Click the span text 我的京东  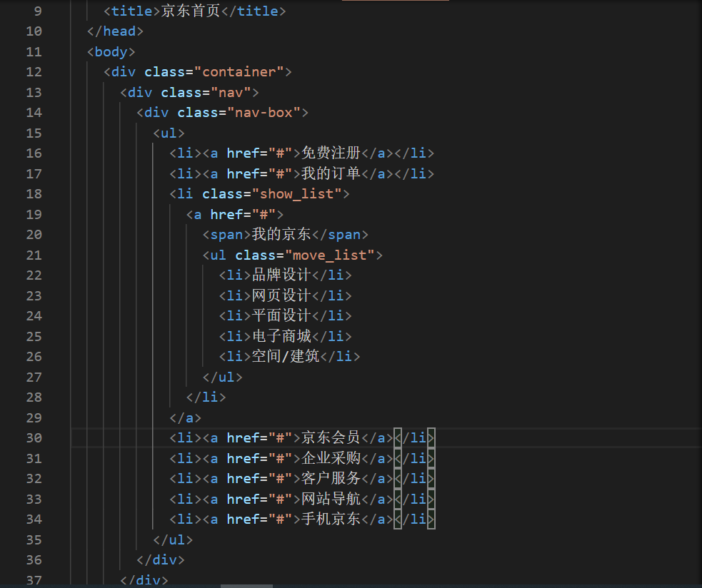tap(281, 235)
